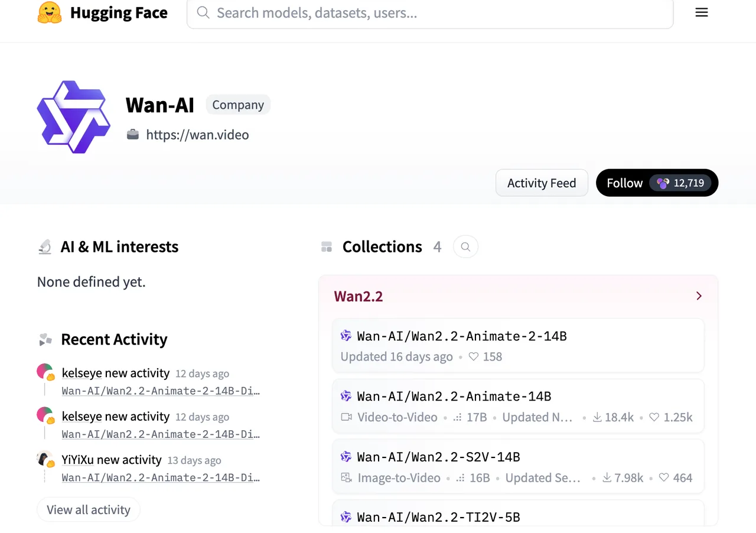Click the briefcase icon beside wan.video link
756x533 pixels.
point(133,135)
